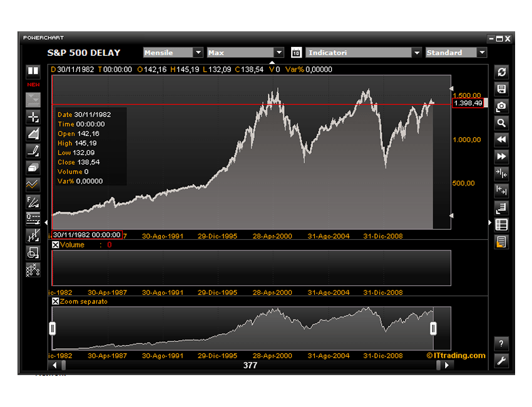Open the Standard layout dropdown

point(456,53)
